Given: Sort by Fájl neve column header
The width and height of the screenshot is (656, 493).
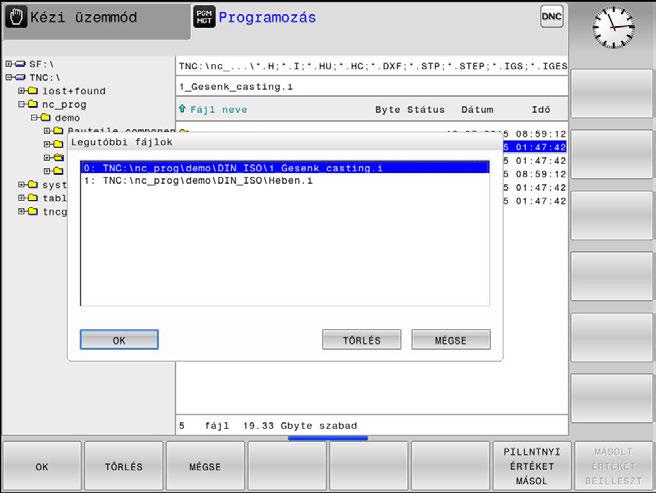Looking at the screenshot, I should click(218, 110).
